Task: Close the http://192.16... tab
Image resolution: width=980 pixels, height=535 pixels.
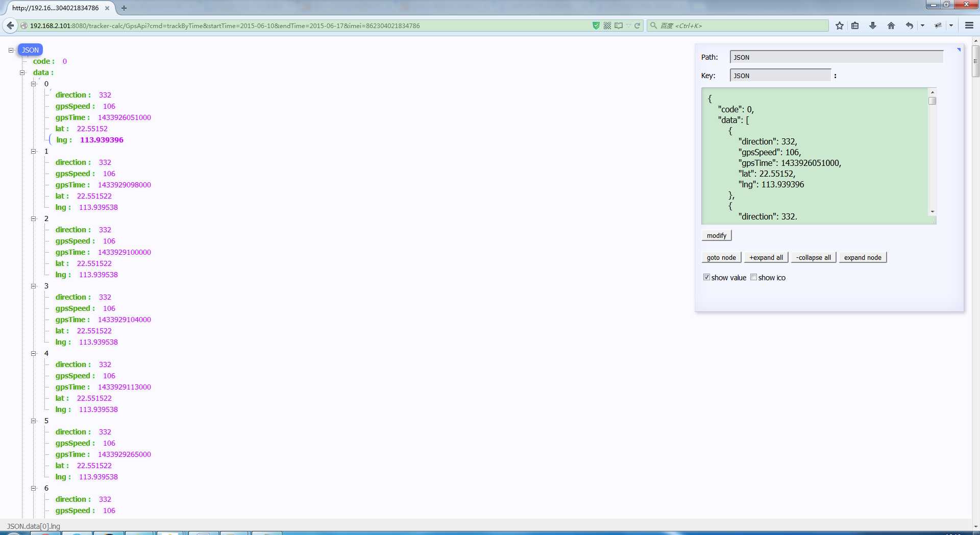Action: click(107, 8)
